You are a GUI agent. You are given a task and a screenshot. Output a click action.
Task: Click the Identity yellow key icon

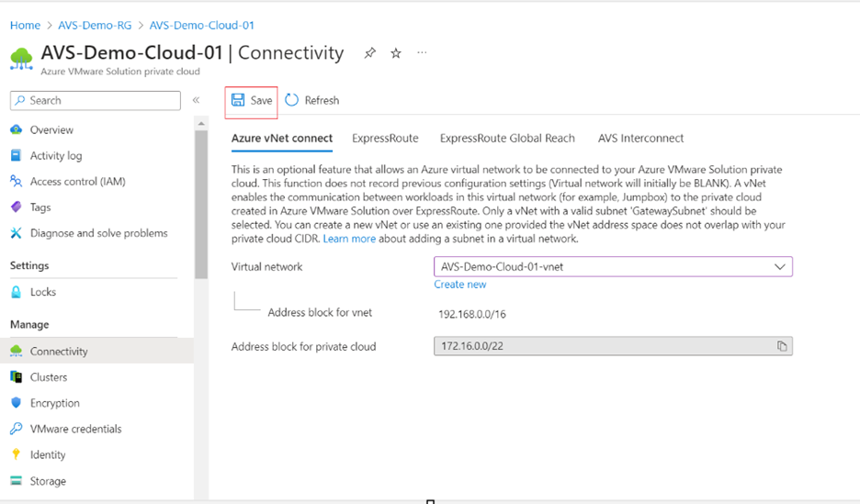16,454
